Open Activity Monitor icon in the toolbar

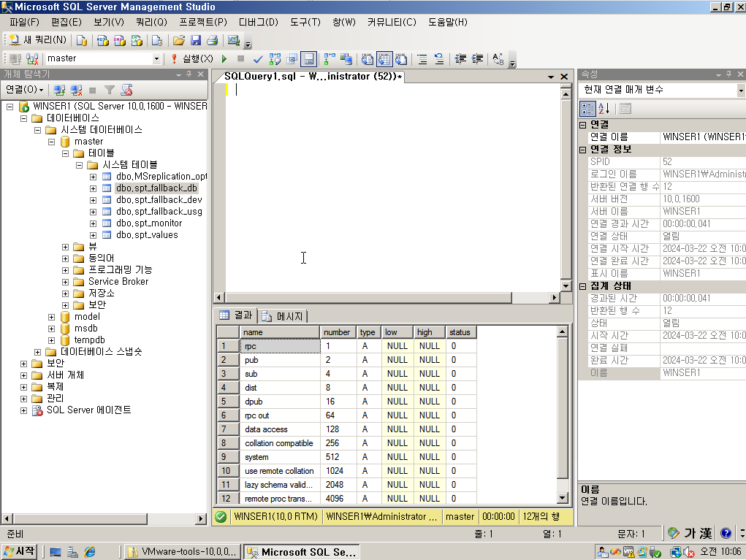coord(233,40)
